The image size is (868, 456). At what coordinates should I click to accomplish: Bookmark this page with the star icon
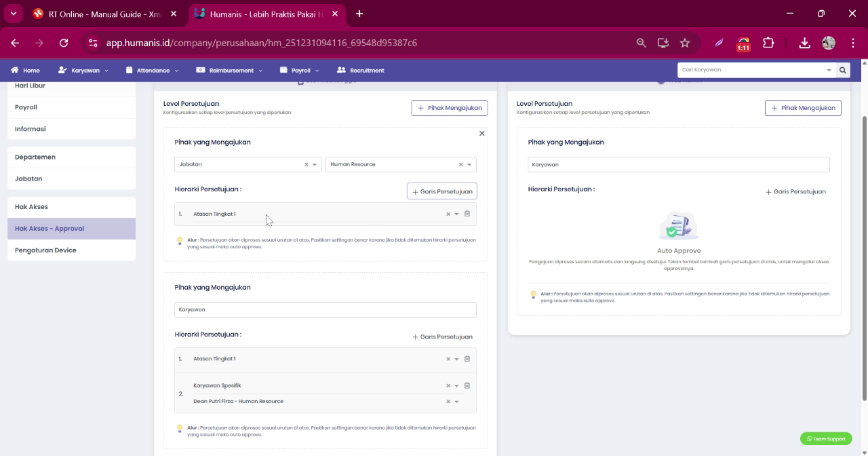click(x=685, y=43)
